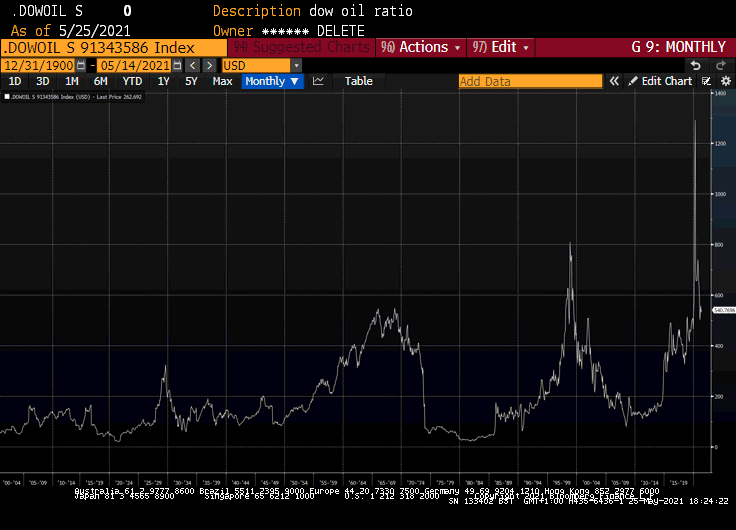Shift date range forward with right arrow

coord(209,65)
